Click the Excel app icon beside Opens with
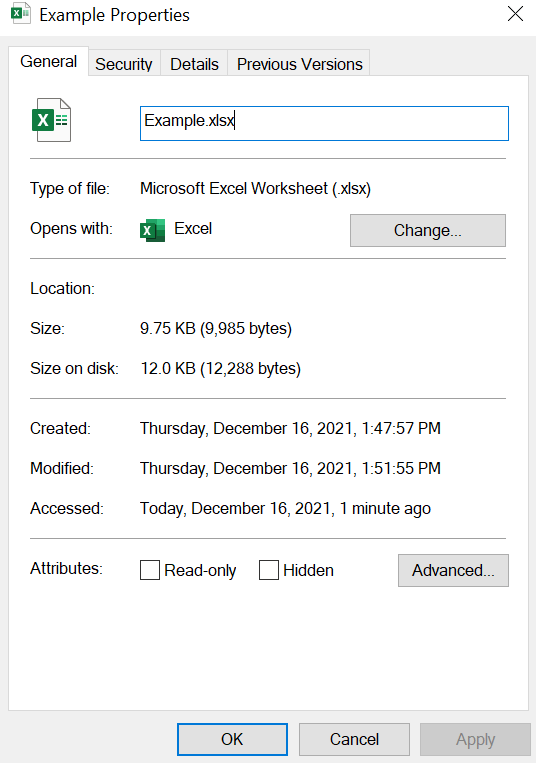Screen dimensions: 536x763 (152, 230)
